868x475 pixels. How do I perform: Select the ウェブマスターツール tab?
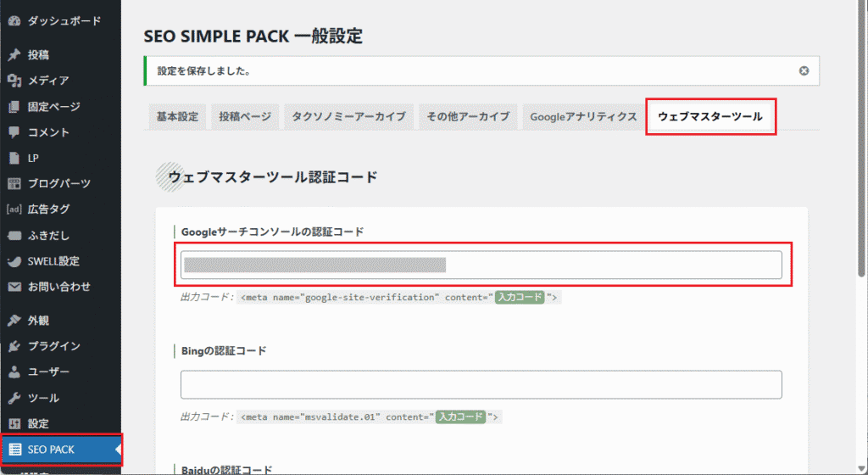[710, 117]
